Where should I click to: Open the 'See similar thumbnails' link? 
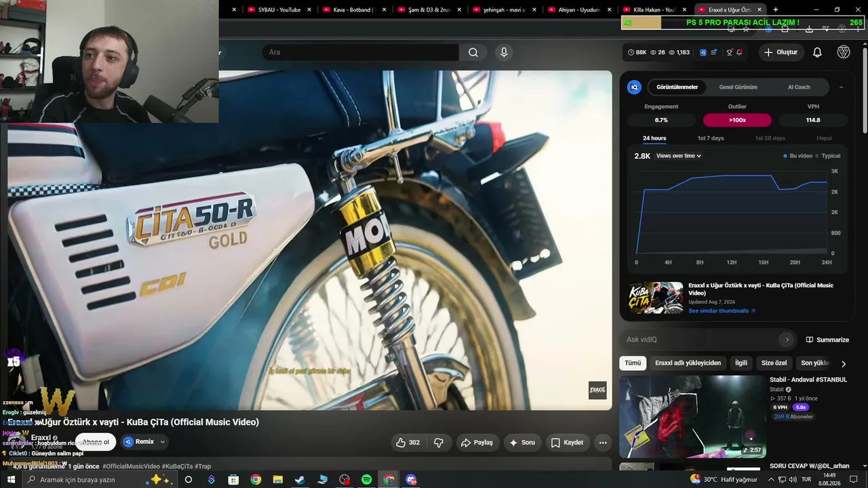[722, 311]
